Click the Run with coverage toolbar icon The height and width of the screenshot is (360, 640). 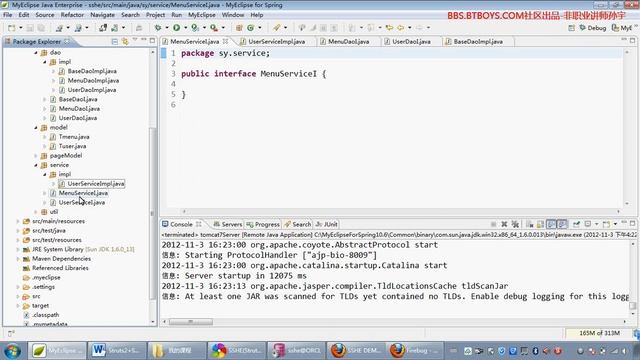pos(195,28)
